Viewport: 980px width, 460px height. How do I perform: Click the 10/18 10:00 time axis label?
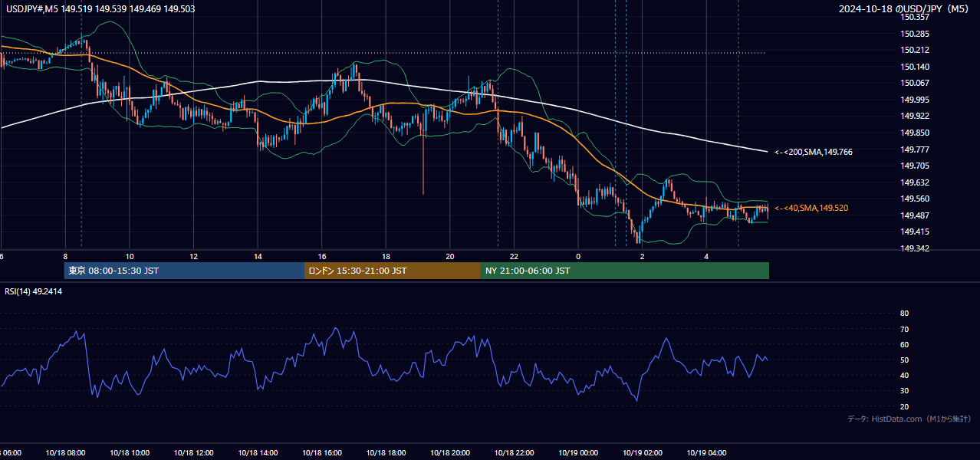(x=130, y=453)
